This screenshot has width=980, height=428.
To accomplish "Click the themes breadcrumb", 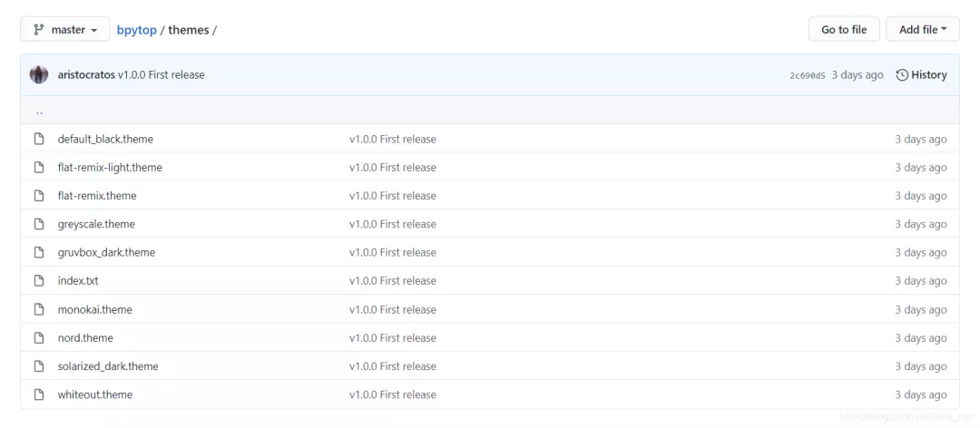I will [x=188, y=30].
